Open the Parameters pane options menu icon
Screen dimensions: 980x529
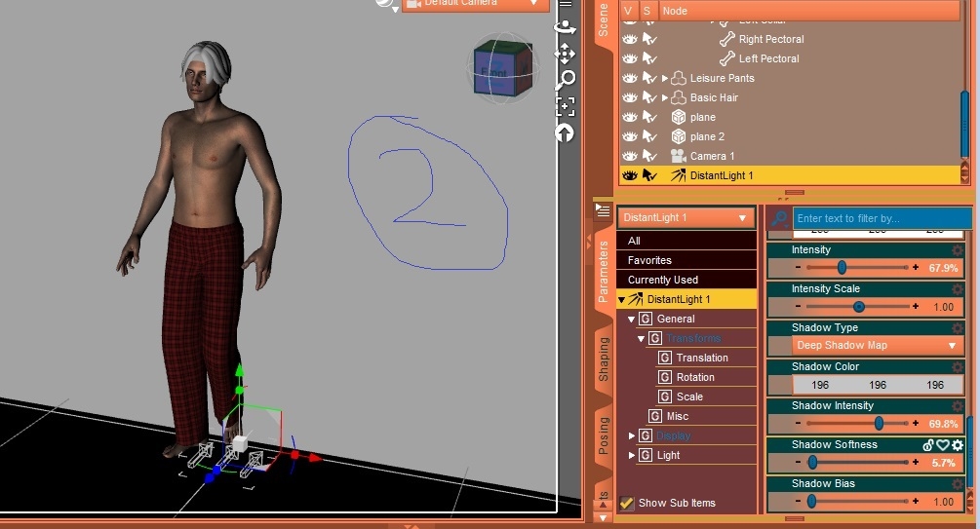pyautogui.click(x=603, y=210)
